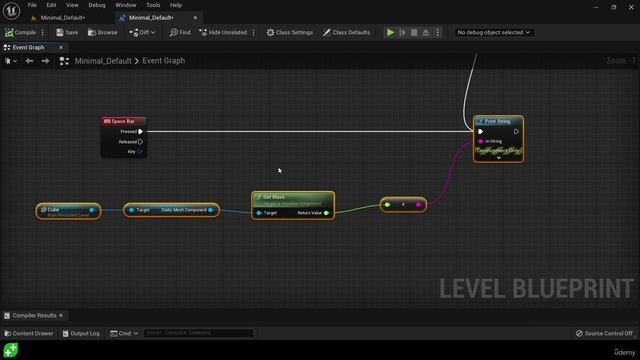The image size is (640, 360).
Task: Click Minimal_Default breadcrumb
Action: coord(103,61)
